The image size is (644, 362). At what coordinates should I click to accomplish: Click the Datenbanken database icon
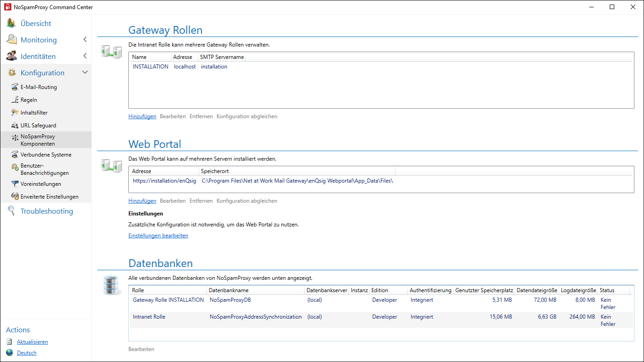pyautogui.click(x=111, y=285)
